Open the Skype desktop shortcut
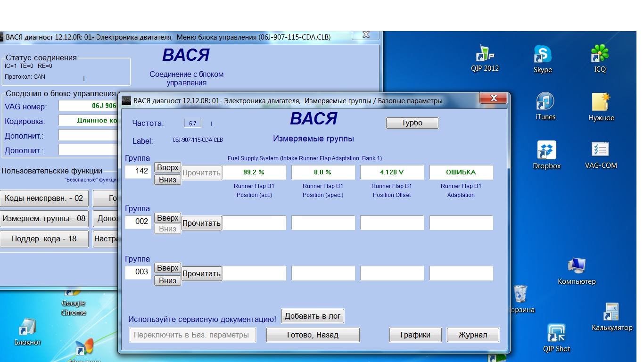This screenshot has width=644, height=362. tap(543, 55)
